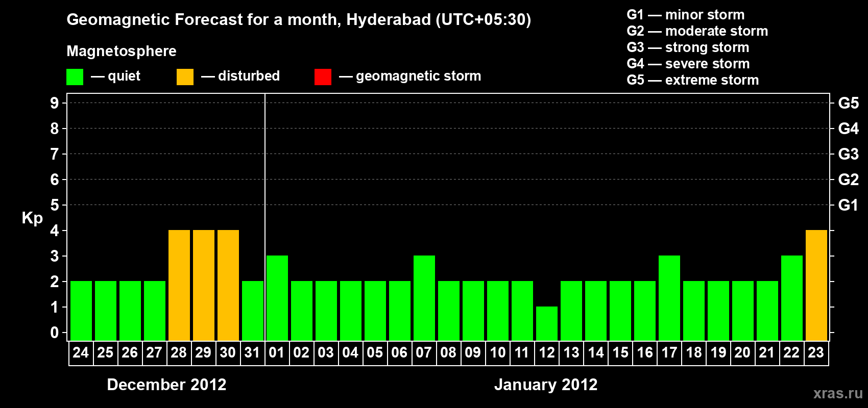
Task: Click date label 01 on the axis
Action: click(x=277, y=353)
